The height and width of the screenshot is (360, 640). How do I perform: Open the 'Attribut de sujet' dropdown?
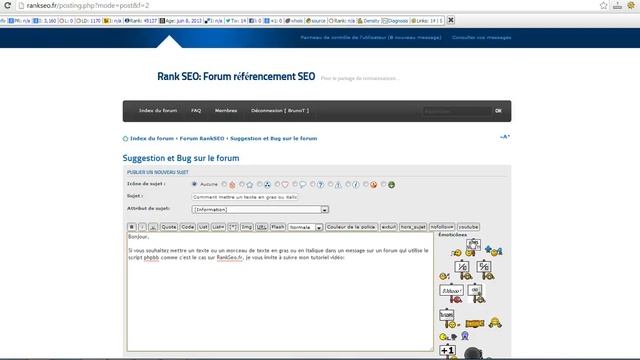(x=260, y=209)
